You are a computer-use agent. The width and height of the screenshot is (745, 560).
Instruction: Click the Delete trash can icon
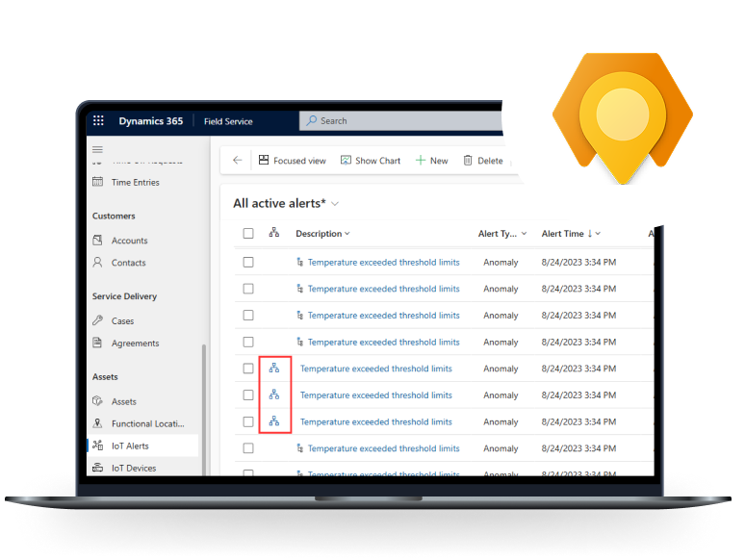point(468,161)
